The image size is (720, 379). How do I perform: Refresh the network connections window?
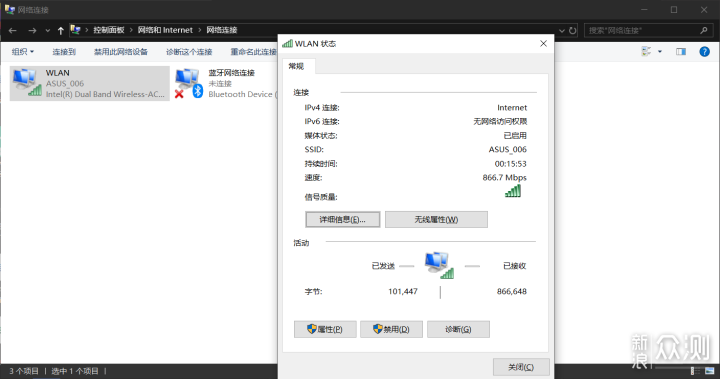coord(572,30)
